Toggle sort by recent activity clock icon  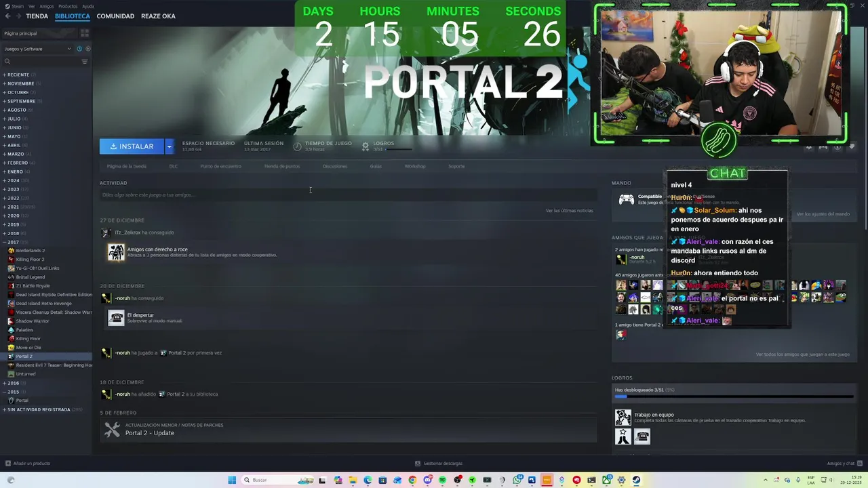click(79, 49)
